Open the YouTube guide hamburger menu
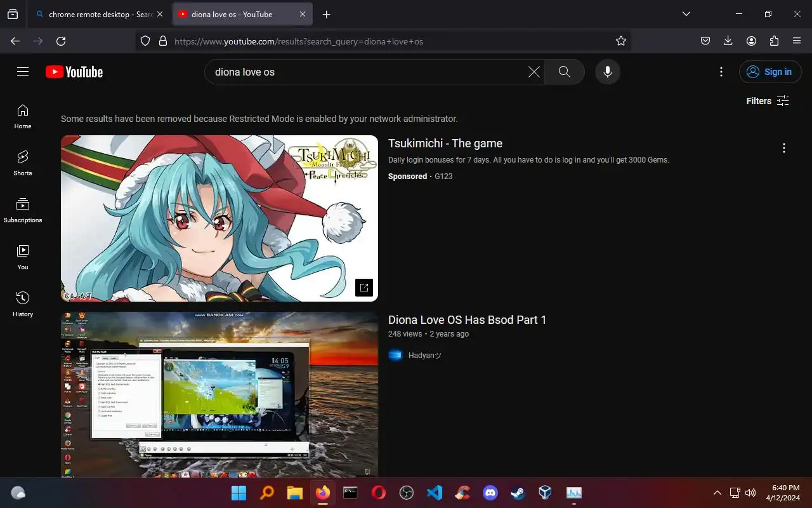The image size is (812, 508). click(23, 72)
